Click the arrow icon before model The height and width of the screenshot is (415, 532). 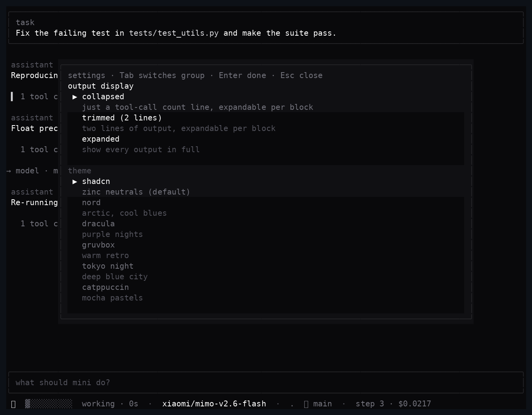point(9,171)
